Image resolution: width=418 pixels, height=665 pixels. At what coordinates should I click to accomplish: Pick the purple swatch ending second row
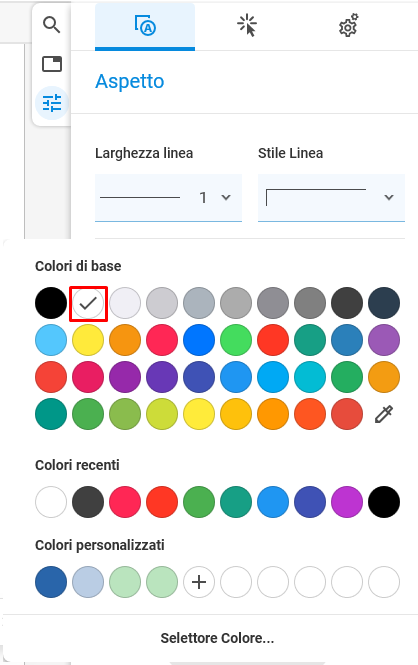(384, 340)
